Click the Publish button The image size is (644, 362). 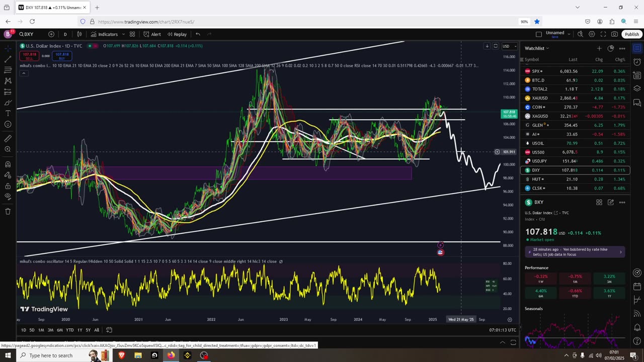tap(632, 34)
